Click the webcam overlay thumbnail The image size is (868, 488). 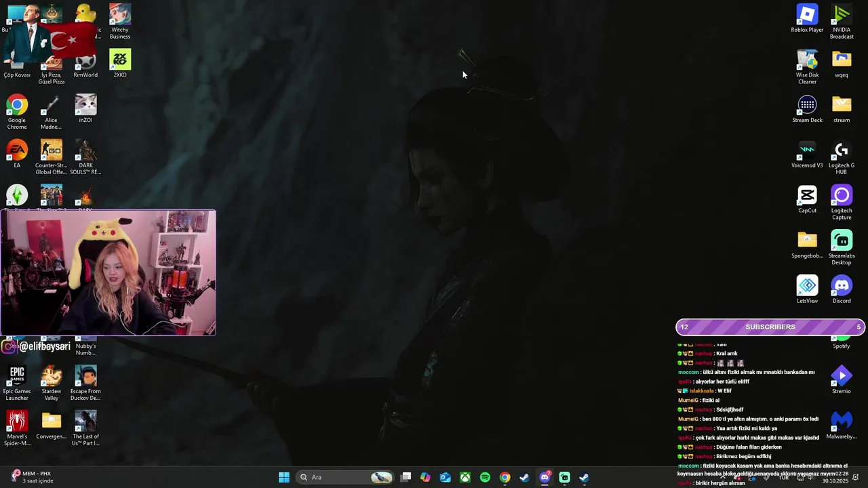coord(108,272)
